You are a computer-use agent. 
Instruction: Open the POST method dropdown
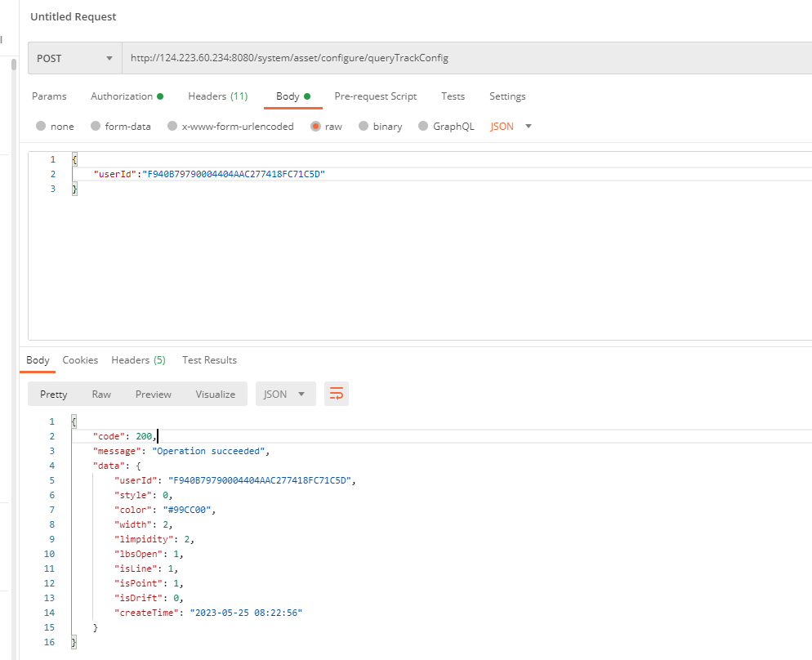(74, 58)
